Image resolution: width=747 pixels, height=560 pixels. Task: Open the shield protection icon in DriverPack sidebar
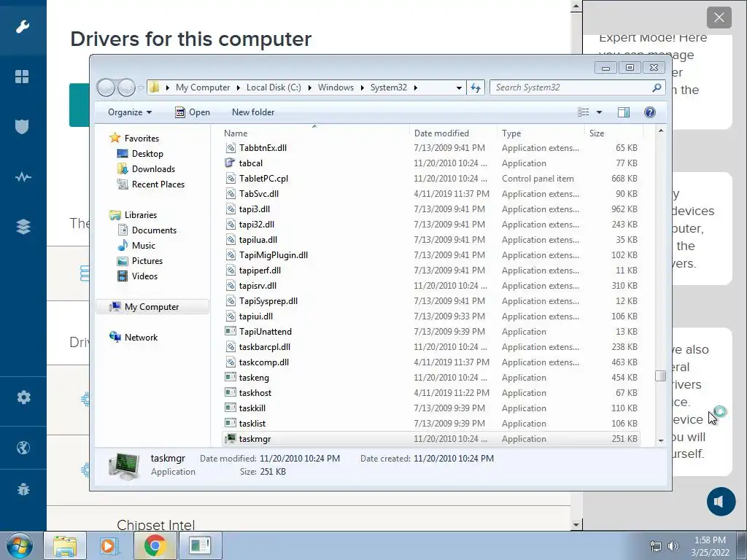click(22, 127)
